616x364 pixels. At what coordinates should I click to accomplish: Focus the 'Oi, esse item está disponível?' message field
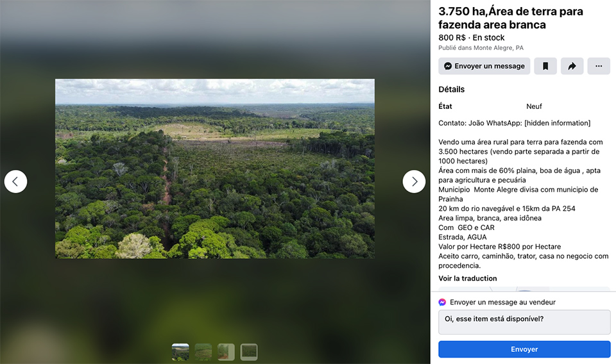click(x=524, y=322)
